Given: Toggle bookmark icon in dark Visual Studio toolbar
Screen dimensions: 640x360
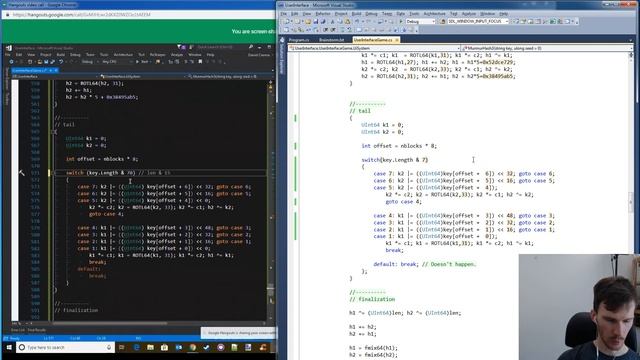Looking at the screenshot, I should pos(200,62).
